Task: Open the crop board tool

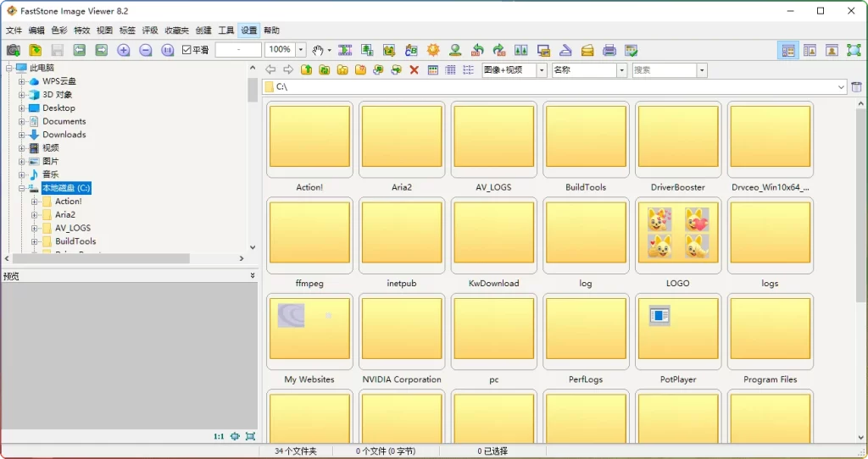Action: [389, 50]
